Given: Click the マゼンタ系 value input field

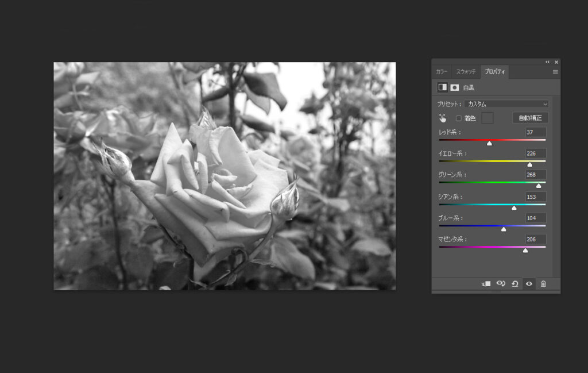Looking at the screenshot, I should point(535,239).
